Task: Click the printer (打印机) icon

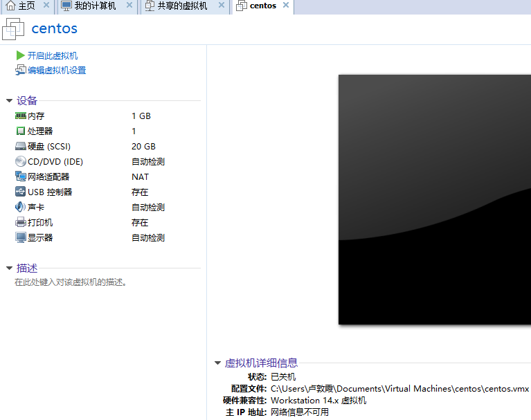Action: (20, 222)
